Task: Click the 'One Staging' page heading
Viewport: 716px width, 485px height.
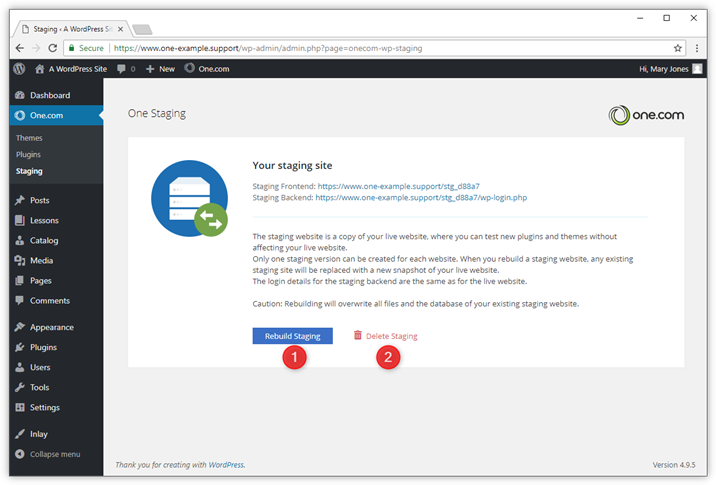Action: pyautogui.click(x=157, y=113)
